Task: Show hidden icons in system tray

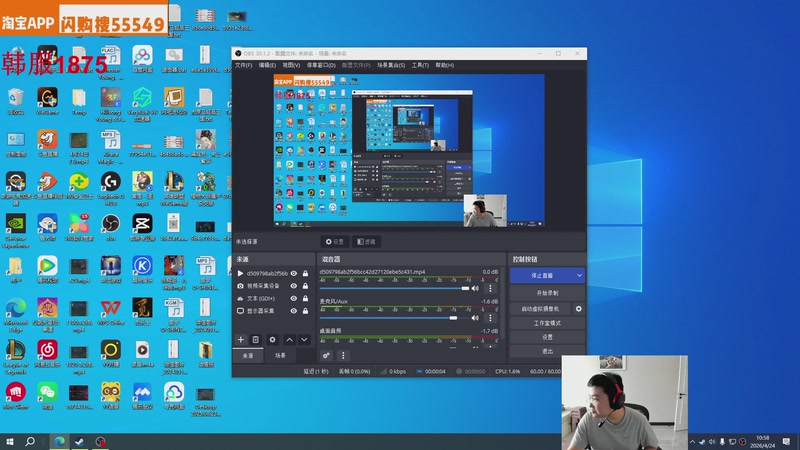Action: 692,442
